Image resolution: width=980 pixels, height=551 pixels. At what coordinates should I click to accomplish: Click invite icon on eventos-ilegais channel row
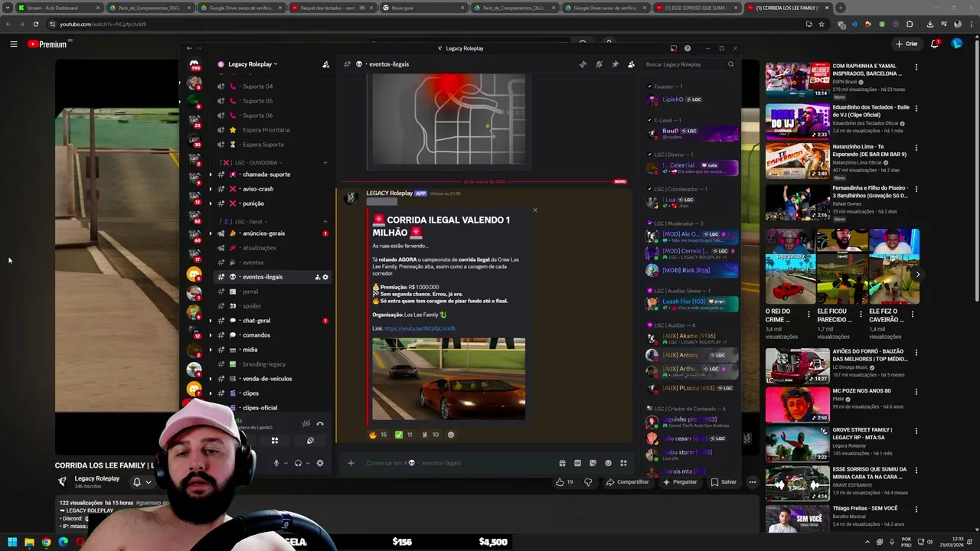tap(317, 277)
